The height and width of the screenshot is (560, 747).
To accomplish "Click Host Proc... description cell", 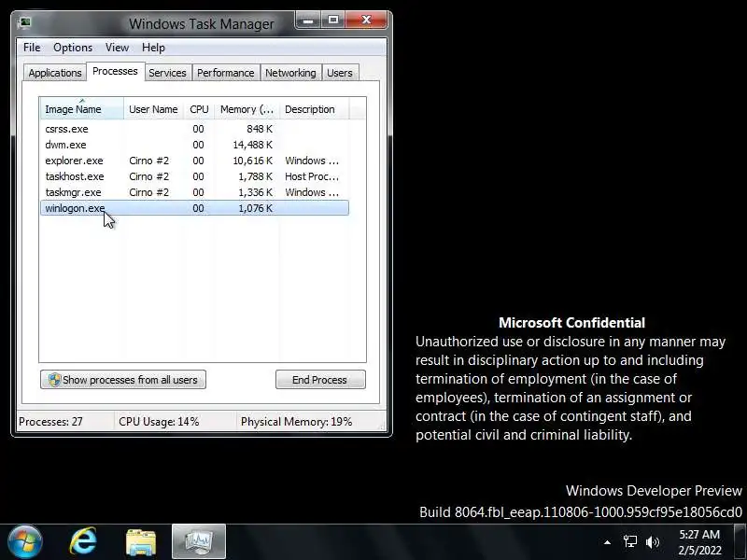I will tap(312, 176).
